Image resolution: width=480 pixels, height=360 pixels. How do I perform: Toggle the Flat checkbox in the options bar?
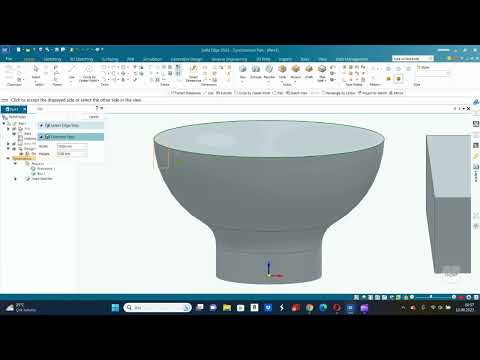point(278,93)
